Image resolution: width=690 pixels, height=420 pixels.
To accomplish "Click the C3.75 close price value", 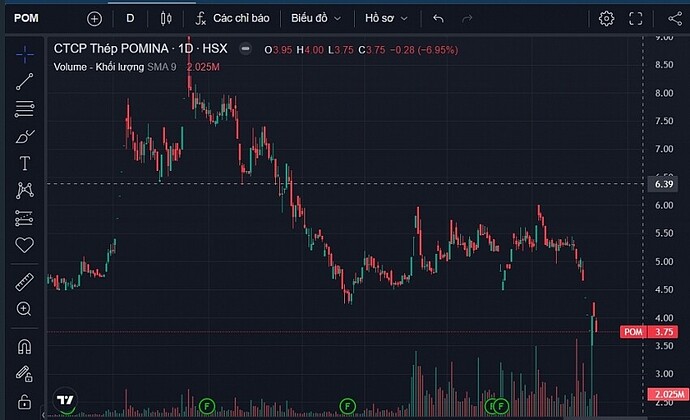I will click(x=371, y=50).
